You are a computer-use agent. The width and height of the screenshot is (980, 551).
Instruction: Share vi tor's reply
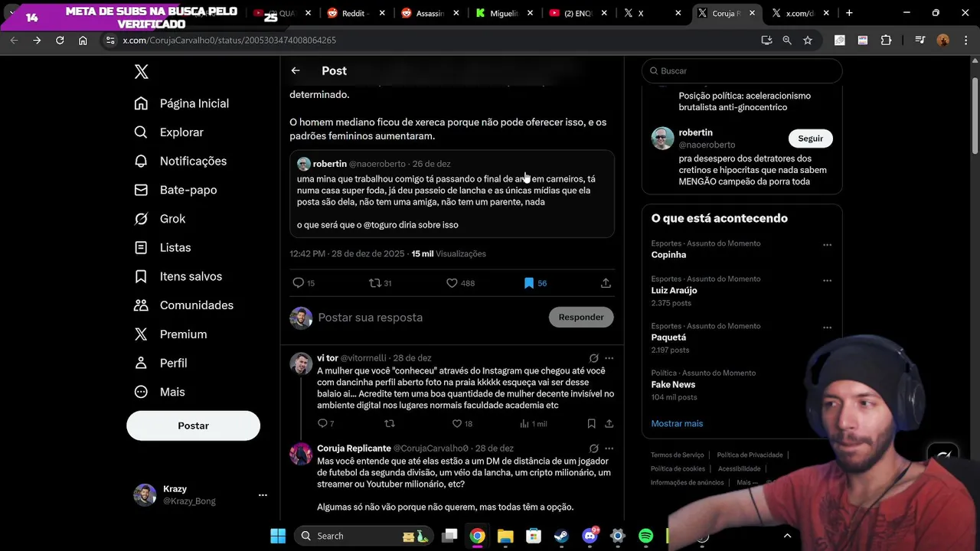(609, 423)
